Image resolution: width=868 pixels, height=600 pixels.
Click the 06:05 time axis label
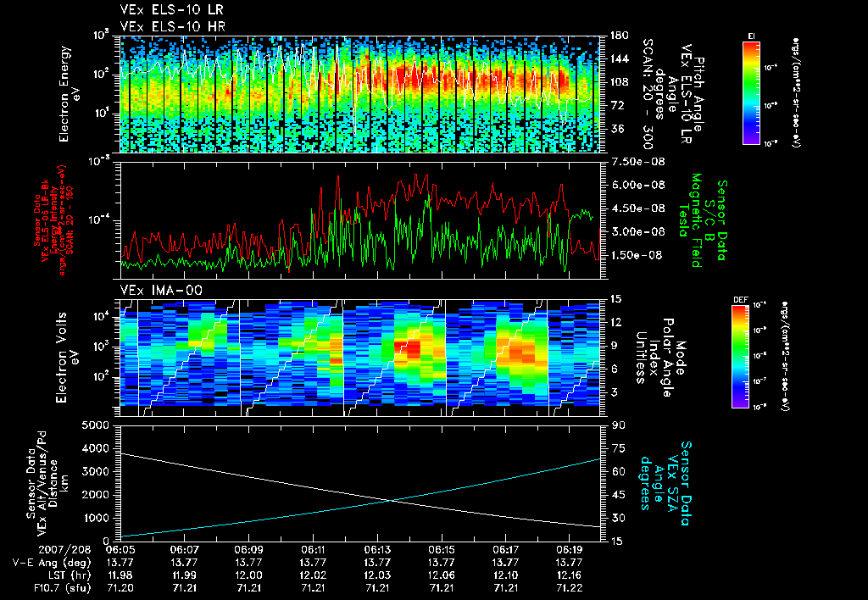(x=120, y=551)
